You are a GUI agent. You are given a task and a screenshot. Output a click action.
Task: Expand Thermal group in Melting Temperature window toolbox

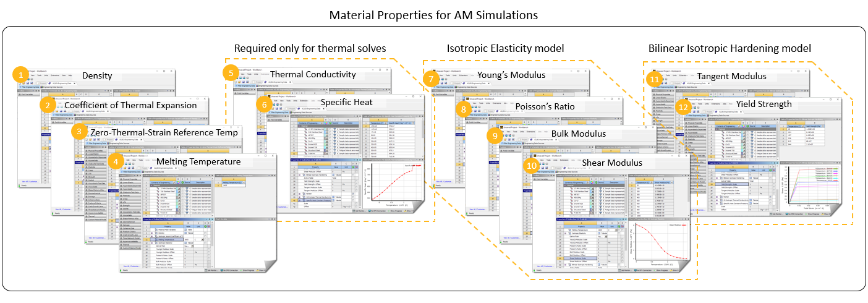point(130,245)
